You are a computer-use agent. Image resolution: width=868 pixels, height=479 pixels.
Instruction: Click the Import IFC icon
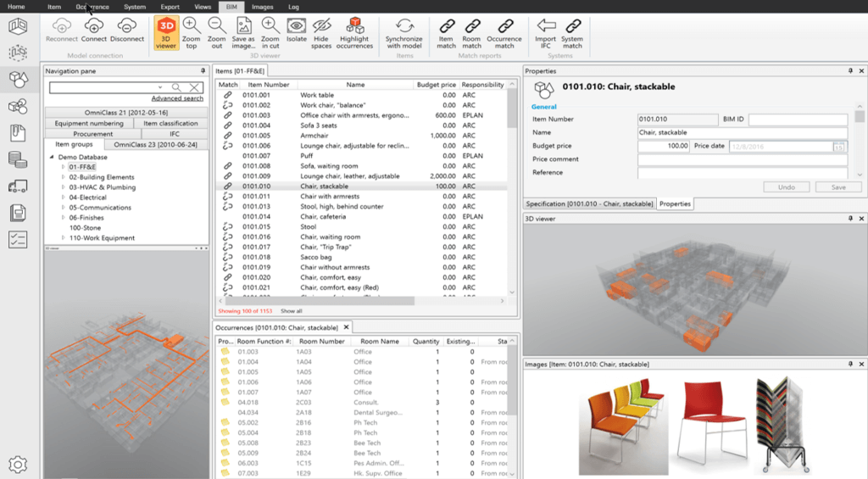[546, 32]
